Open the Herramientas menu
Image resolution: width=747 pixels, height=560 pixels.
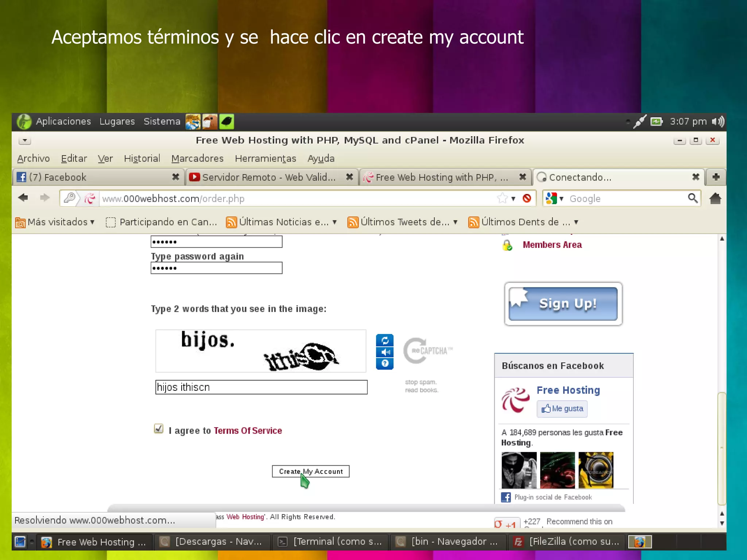click(266, 158)
